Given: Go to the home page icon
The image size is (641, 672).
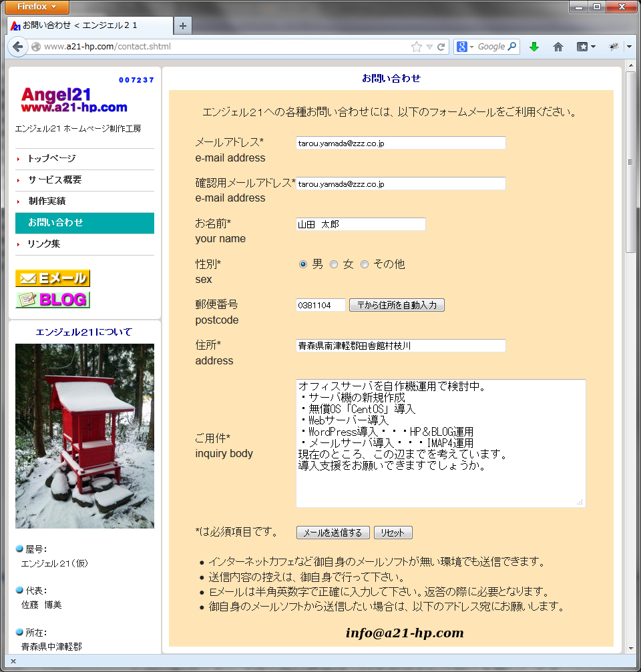Looking at the screenshot, I should coord(558,47).
